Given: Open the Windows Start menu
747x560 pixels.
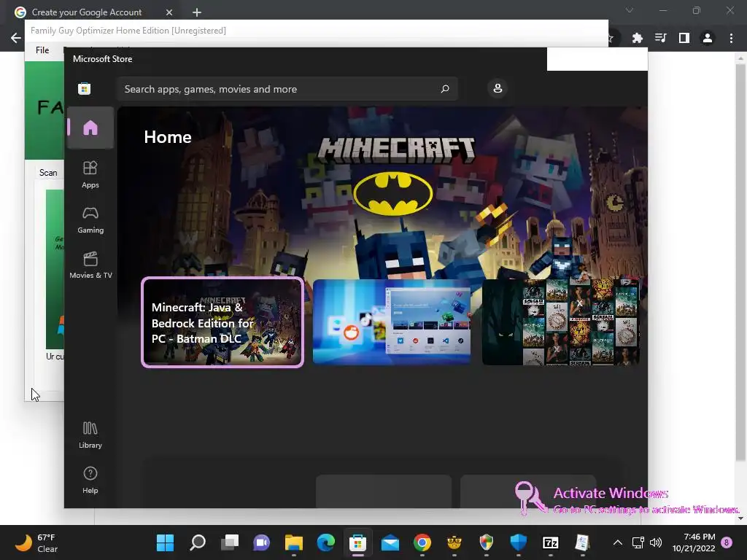Looking at the screenshot, I should click(x=166, y=542).
